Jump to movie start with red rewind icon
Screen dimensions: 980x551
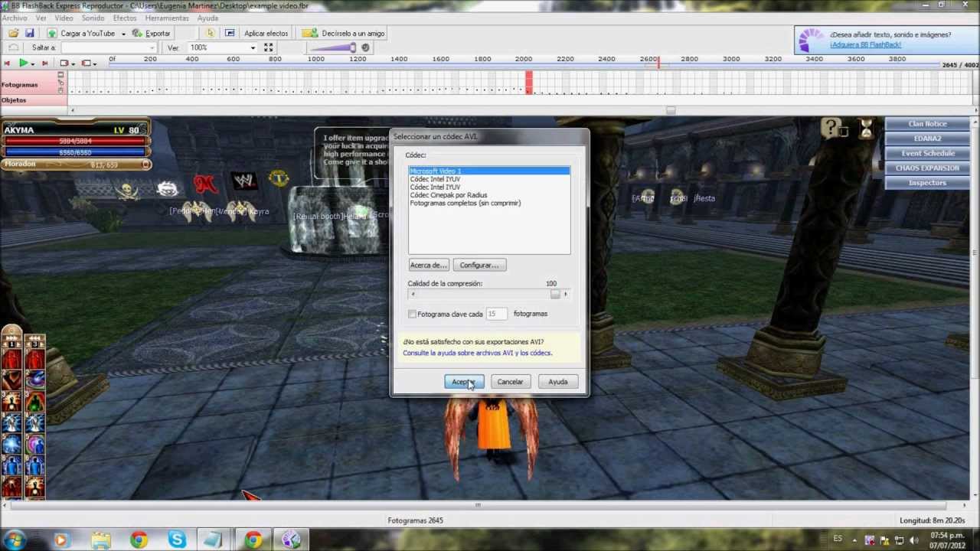(x=7, y=63)
